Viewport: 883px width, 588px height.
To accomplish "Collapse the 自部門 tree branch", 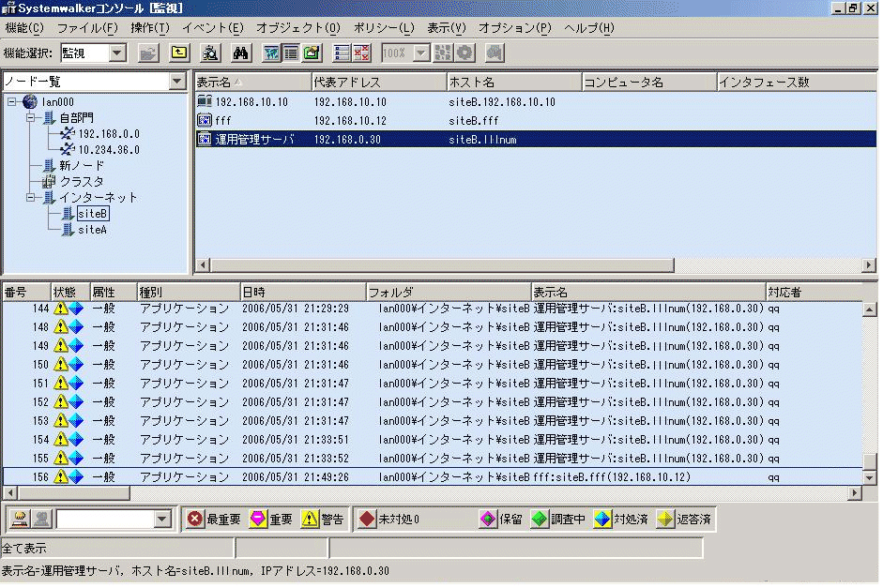I will [x=31, y=118].
